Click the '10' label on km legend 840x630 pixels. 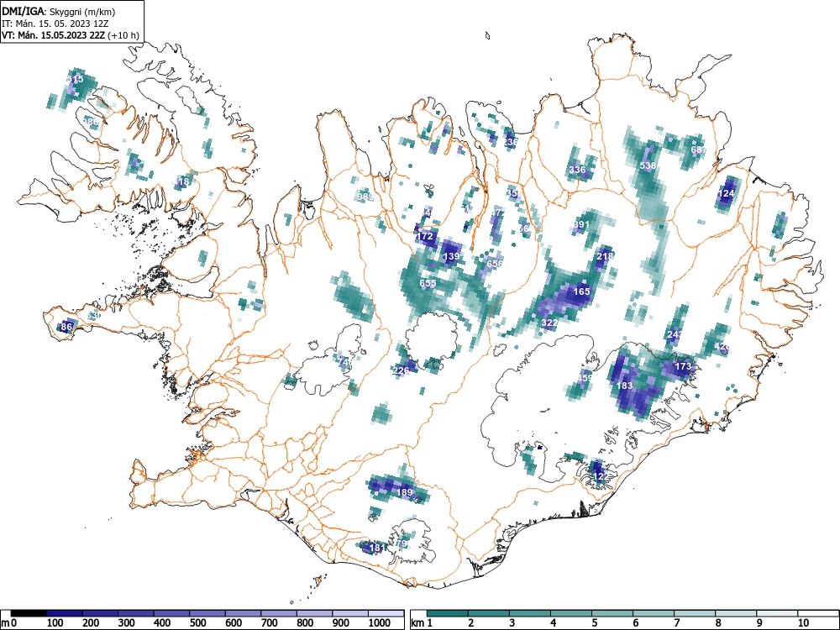pos(802,623)
